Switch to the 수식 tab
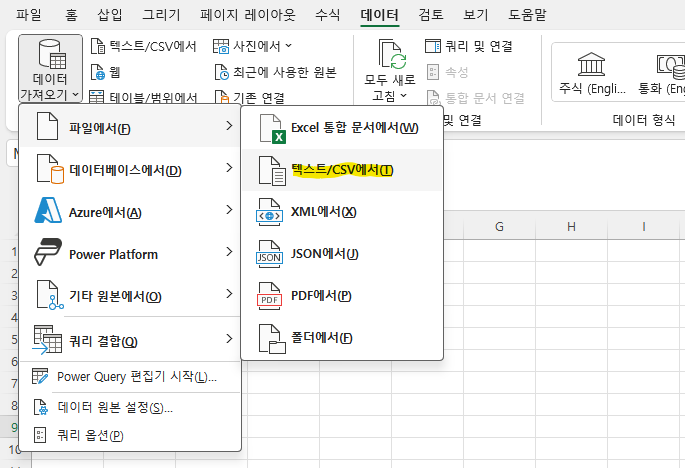This screenshot has width=685, height=468. 327,14
